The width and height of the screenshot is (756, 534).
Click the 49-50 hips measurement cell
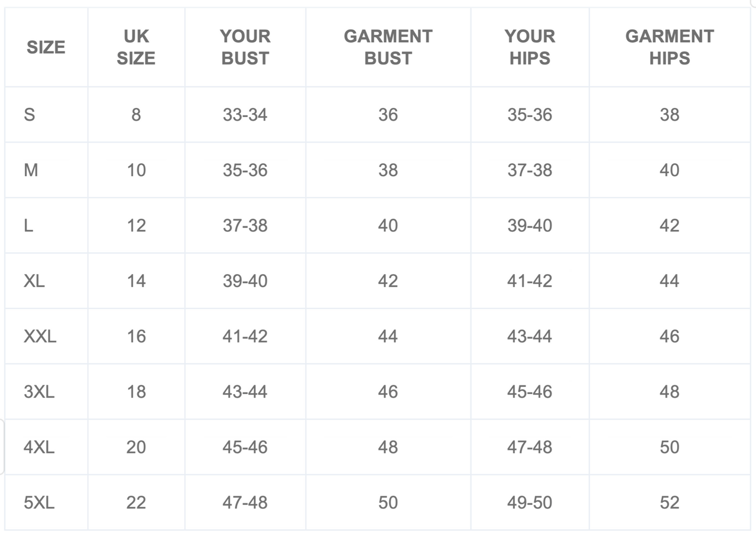point(530,502)
